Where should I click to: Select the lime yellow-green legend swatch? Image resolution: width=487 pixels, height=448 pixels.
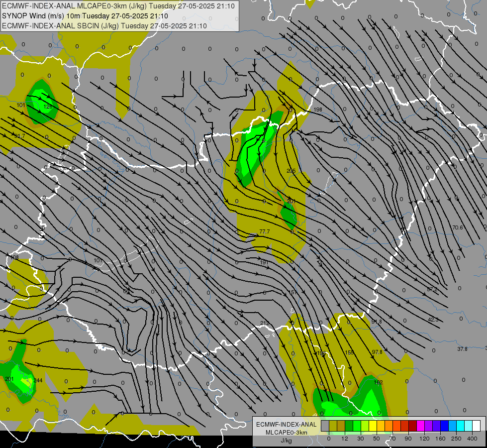pyautogui.click(x=365, y=426)
